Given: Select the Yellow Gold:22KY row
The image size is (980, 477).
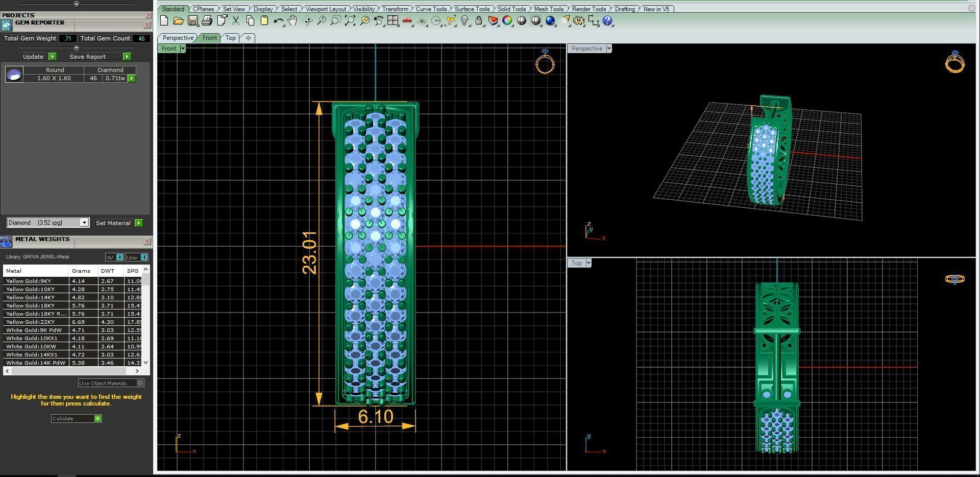Looking at the screenshot, I should tap(72, 322).
